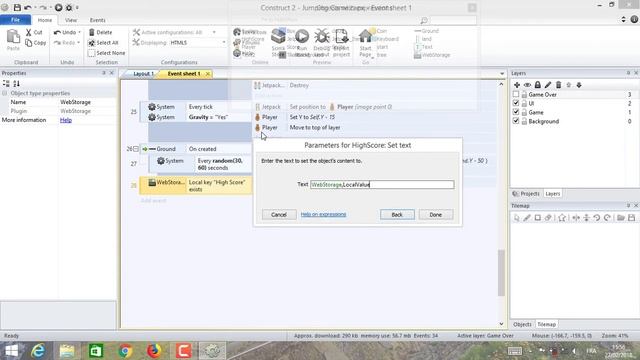Switch to the Projects panel tab
Image resolution: width=640 pixels, height=360 pixels.
click(527, 194)
